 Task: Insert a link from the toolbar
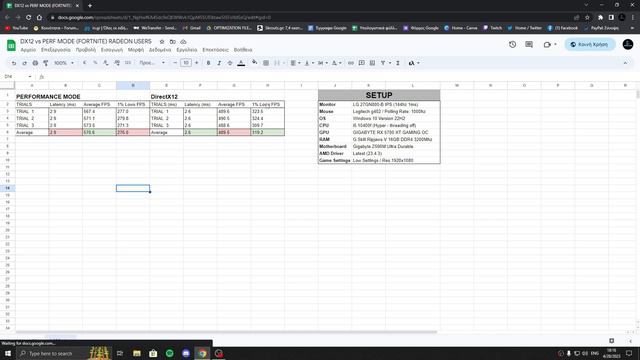pyautogui.click(x=351, y=63)
